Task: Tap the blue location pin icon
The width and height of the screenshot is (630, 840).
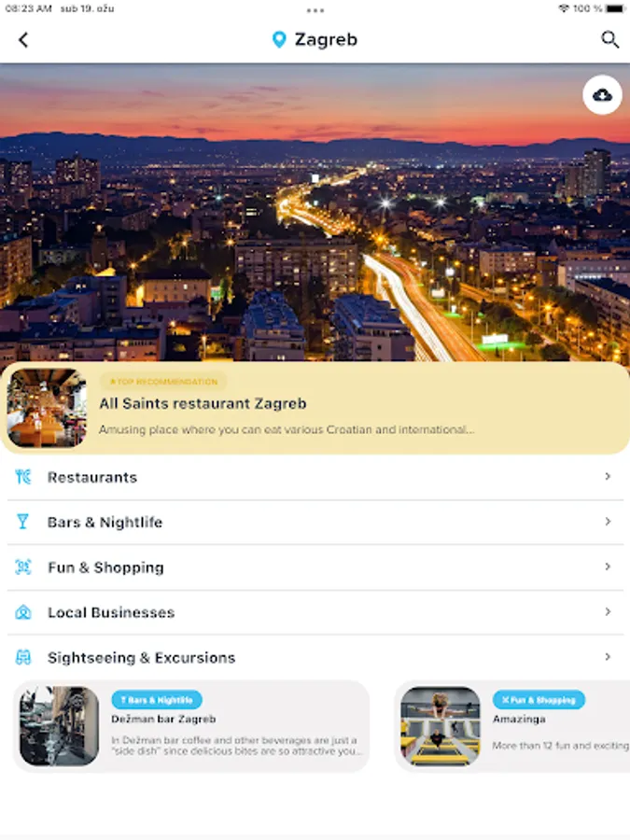Action: click(278, 39)
